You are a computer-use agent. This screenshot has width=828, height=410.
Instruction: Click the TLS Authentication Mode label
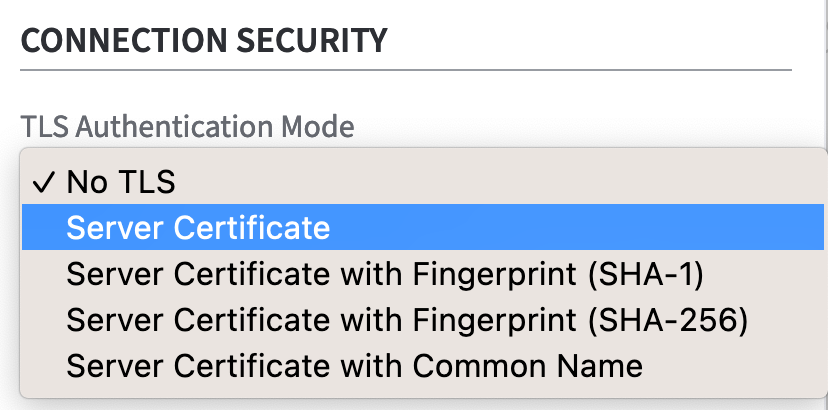click(187, 127)
